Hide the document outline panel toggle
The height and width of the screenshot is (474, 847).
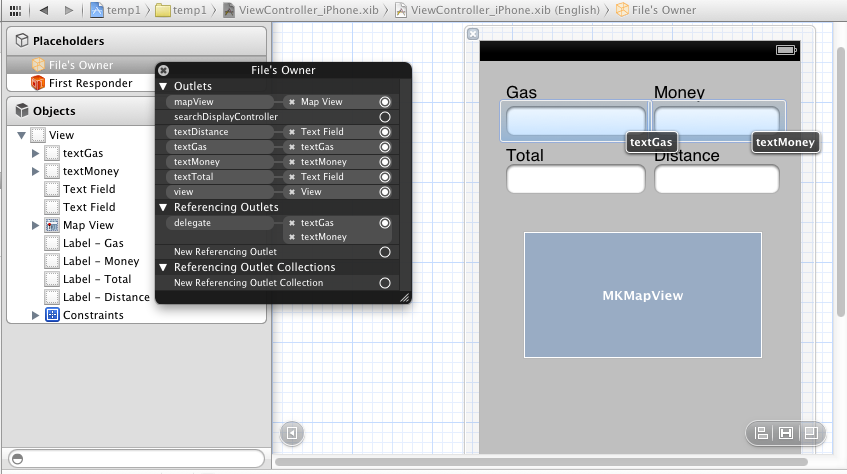click(291, 433)
